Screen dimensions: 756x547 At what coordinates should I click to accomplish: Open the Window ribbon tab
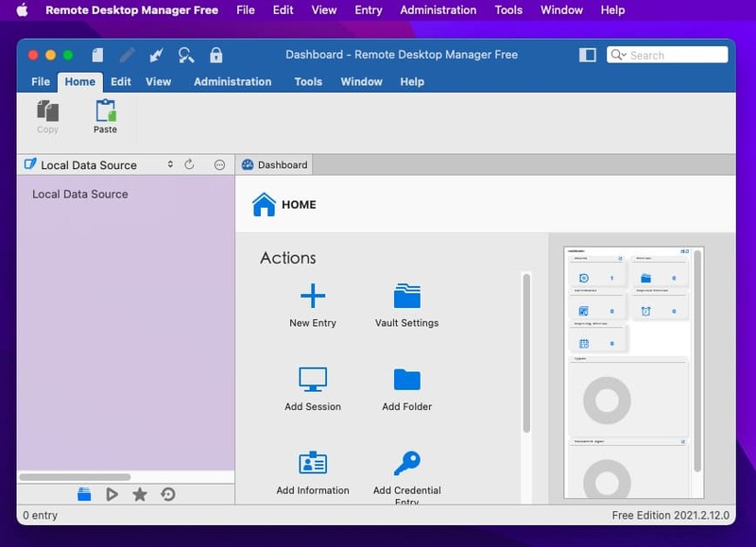(x=361, y=82)
